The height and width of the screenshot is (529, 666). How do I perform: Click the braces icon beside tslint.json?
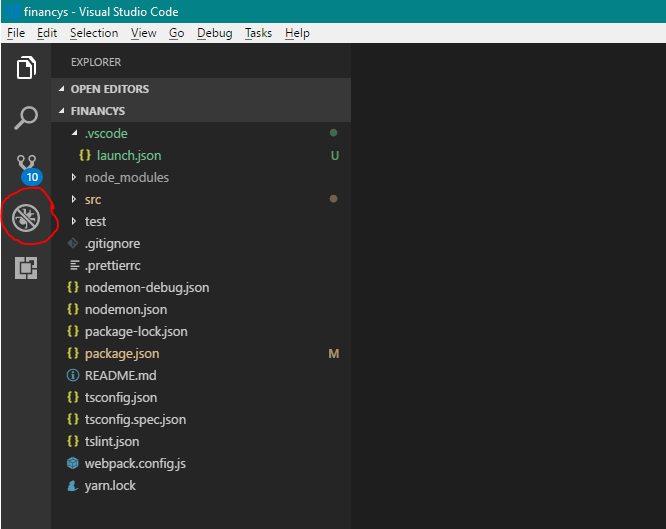tap(73, 441)
